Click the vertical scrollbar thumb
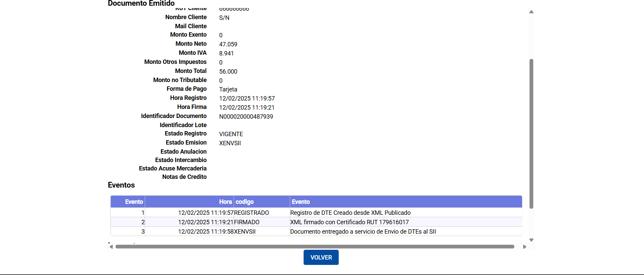The height and width of the screenshot is (275, 644). [531, 133]
